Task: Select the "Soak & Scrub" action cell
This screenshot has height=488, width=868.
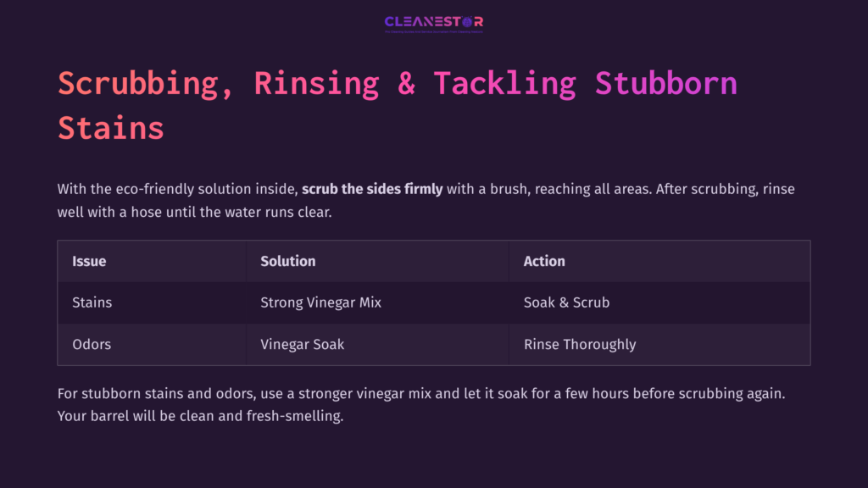Action: pos(566,302)
